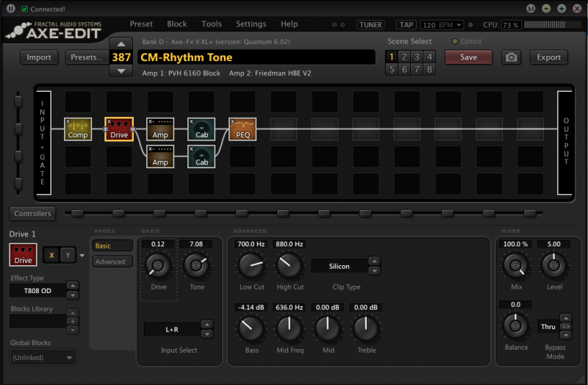Click the Save button

point(468,57)
